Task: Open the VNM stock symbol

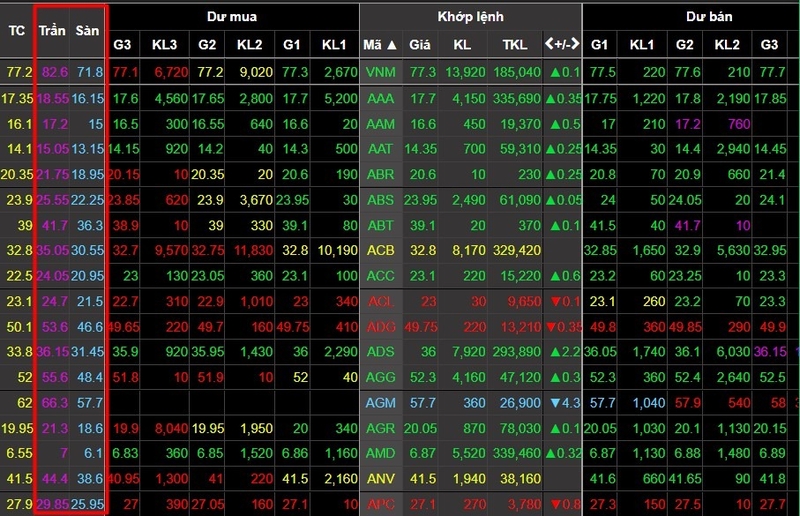Action: [x=381, y=72]
